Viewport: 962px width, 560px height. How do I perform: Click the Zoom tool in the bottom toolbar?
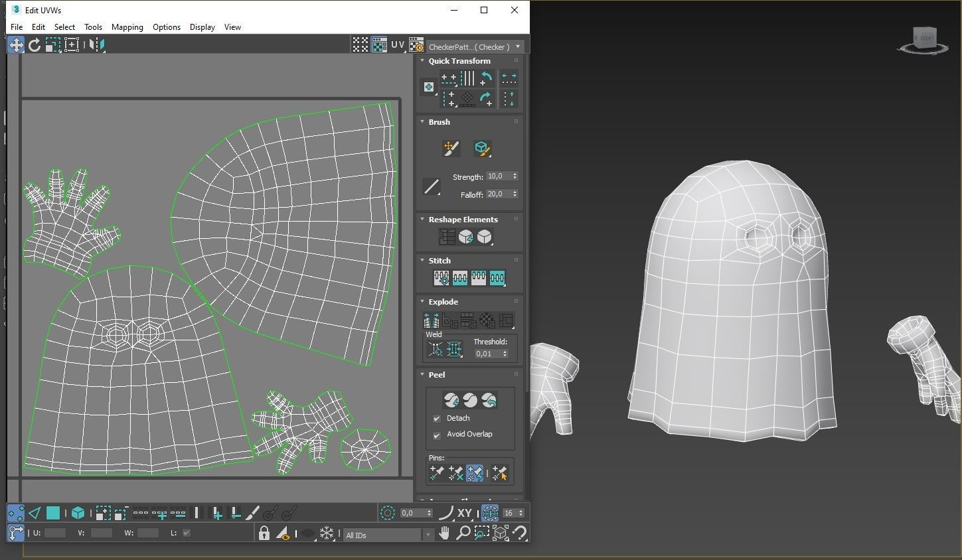click(x=463, y=533)
